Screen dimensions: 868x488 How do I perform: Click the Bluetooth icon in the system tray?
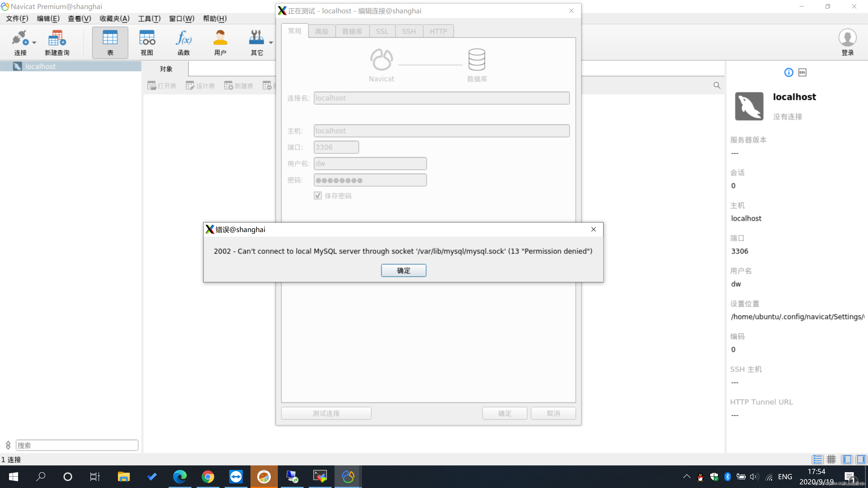pyautogui.click(x=727, y=476)
